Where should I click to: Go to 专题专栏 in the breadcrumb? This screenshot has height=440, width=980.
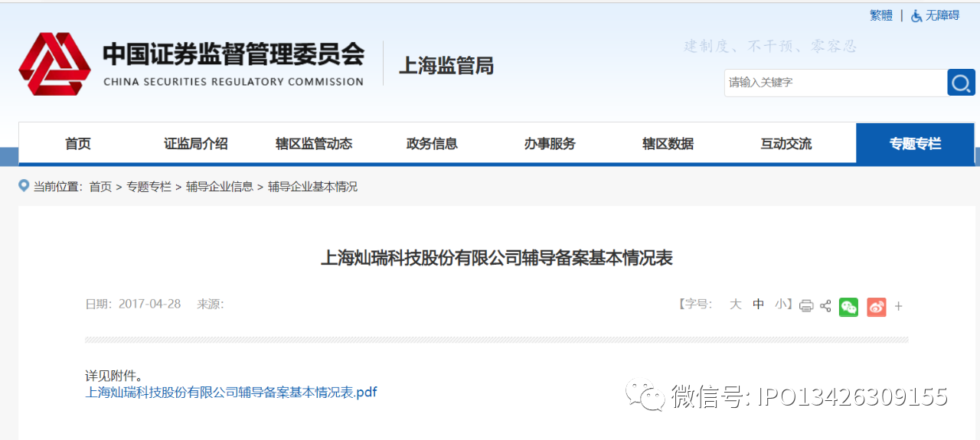tap(149, 187)
